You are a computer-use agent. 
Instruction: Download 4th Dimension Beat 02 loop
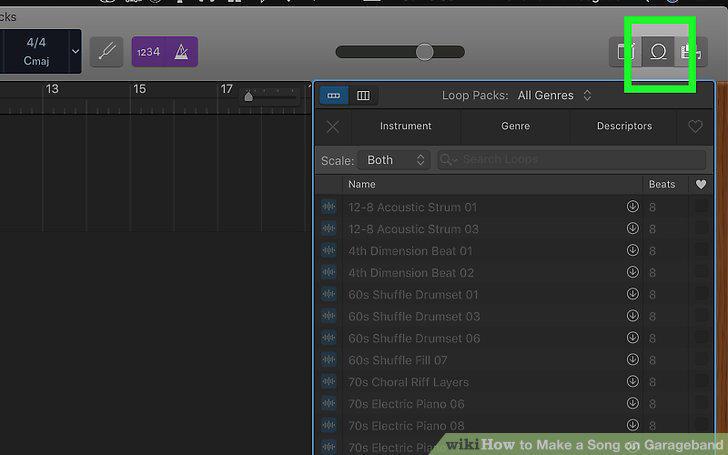click(x=632, y=272)
